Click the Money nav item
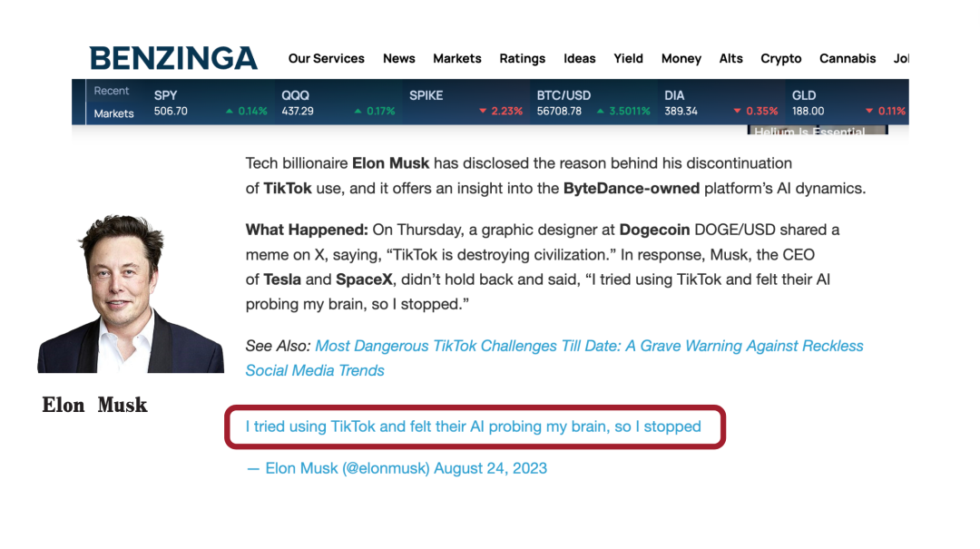Image resolution: width=980 pixels, height=549 pixels. click(x=681, y=59)
